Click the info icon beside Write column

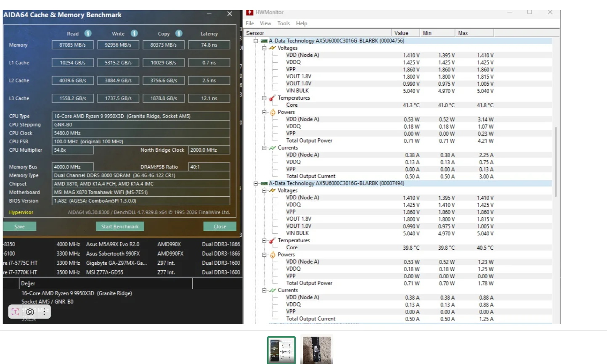pyautogui.click(x=134, y=33)
